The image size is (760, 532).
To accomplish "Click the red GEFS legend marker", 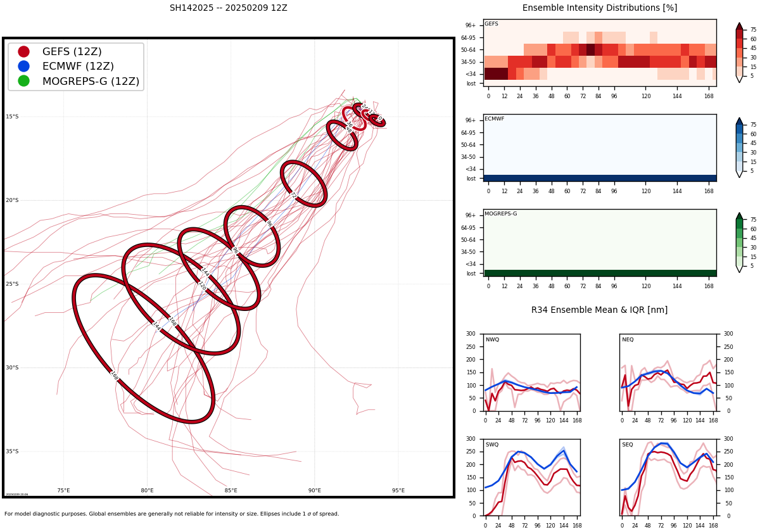I will [x=23, y=52].
